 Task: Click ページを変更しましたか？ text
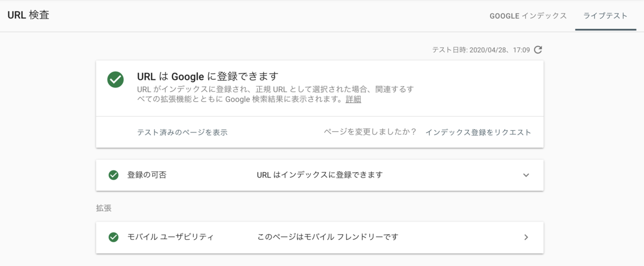[x=370, y=132]
